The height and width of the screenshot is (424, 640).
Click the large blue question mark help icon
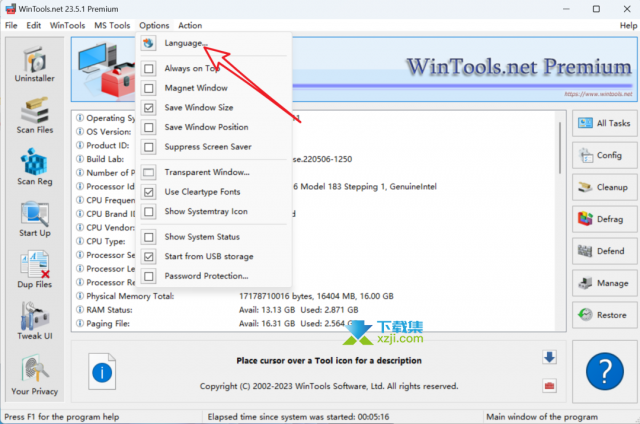point(604,371)
